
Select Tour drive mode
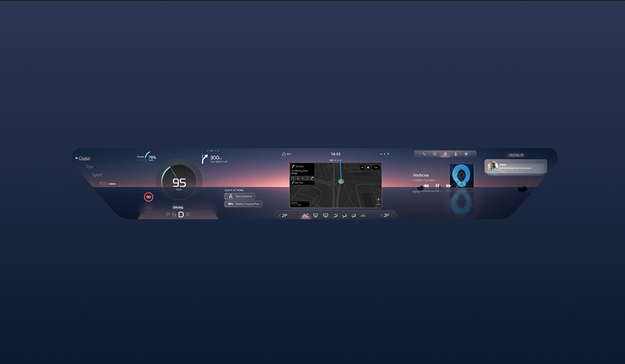coord(89,167)
